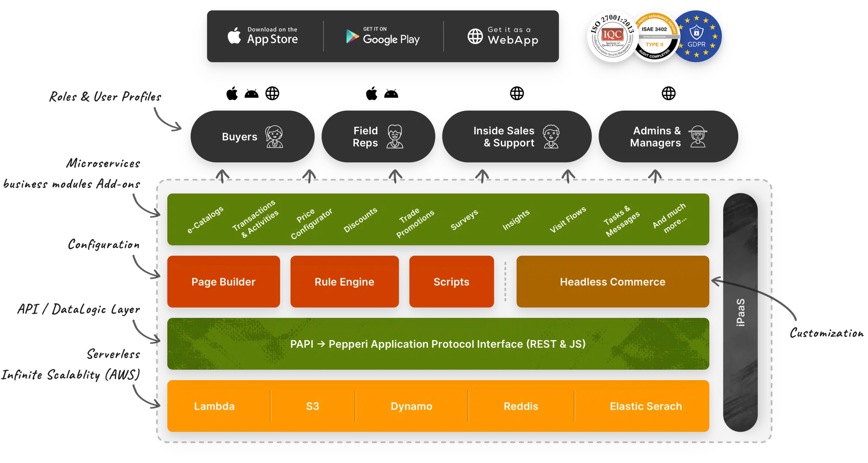
Task: Click the Discounts module
Action: coord(360,220)
